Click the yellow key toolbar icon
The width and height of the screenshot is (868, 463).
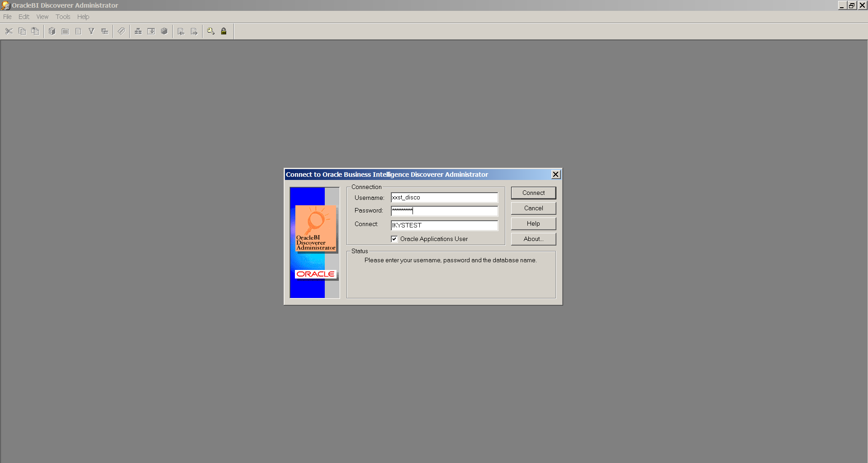(211, 31)
